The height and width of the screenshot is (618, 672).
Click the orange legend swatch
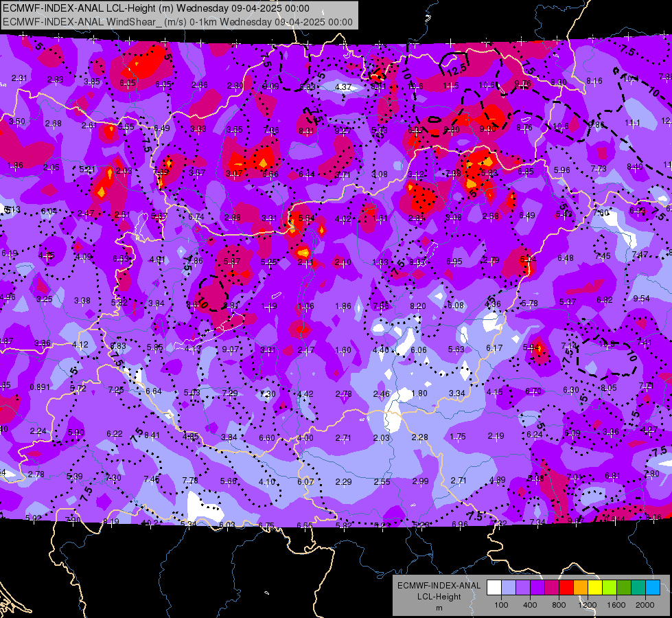point(581,588)
